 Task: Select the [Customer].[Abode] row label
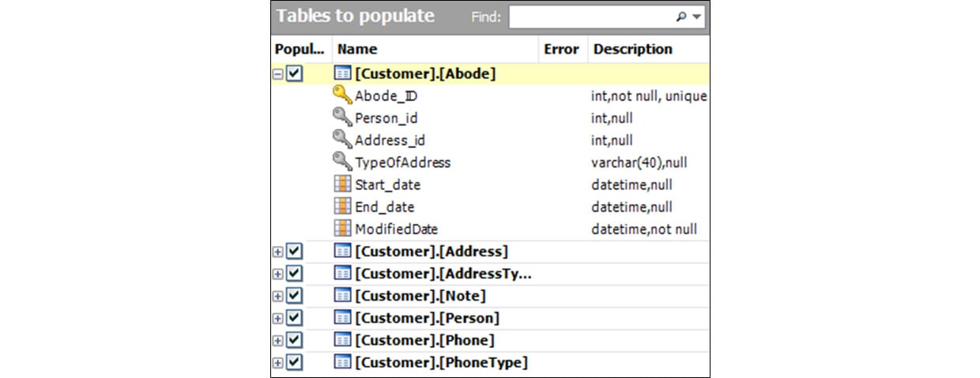pyautogui.click(x=425, y=74)
